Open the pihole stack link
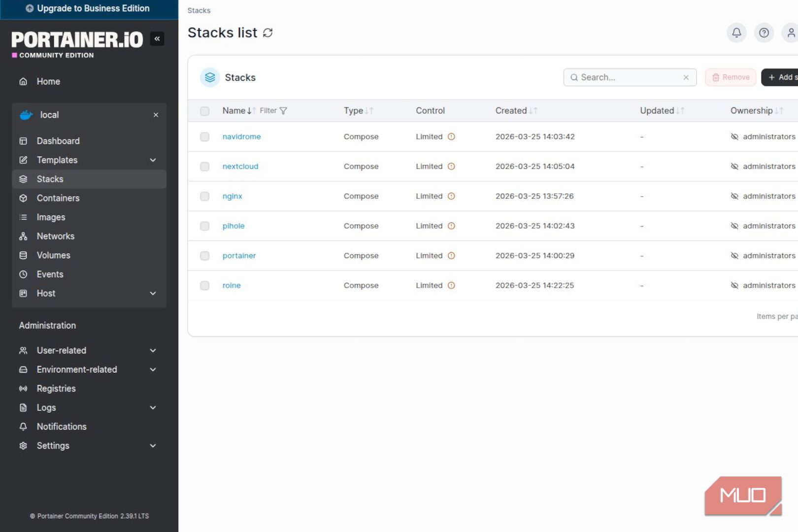The width and height of the screenshot is (798, 532). pos(233,226)
